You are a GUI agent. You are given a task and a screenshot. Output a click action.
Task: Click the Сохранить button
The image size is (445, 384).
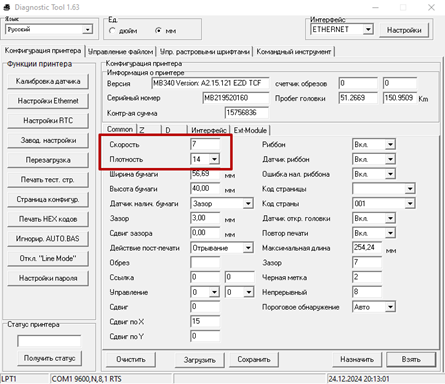point(254,359)
